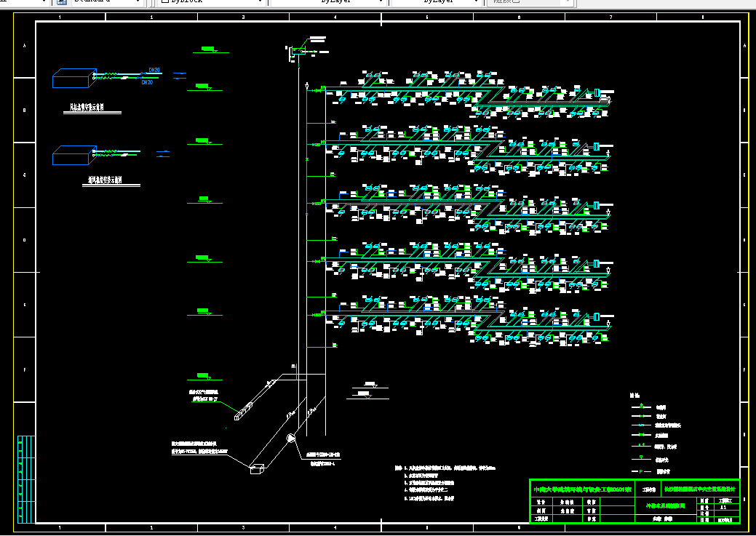This screenshot has width=756, height=536.
Task: Select the letter P legend symbol
Action: pyautogui.click(x=641, y=471)
